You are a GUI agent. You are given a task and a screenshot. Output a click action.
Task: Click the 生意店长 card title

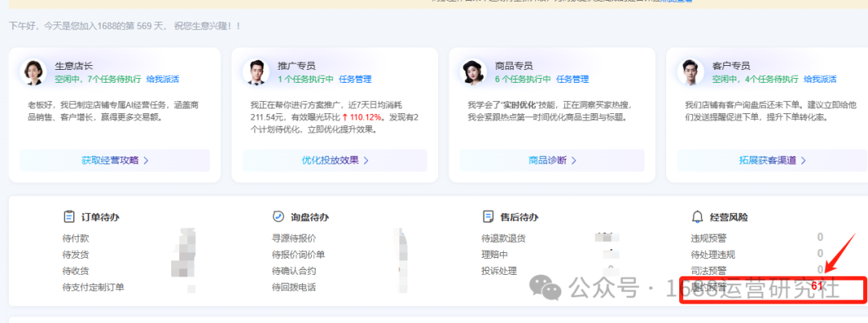pos(74,66)
